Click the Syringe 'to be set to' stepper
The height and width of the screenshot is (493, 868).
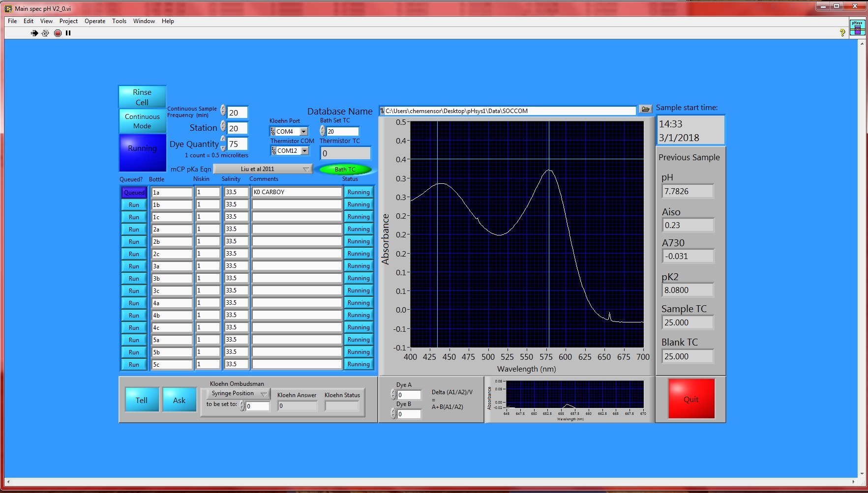click(242, 406)
